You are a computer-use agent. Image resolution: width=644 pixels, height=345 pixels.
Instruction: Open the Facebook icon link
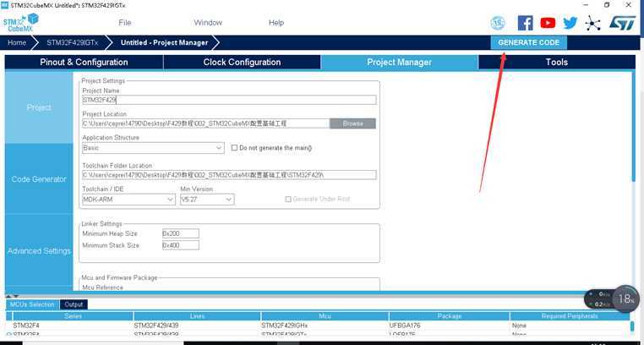[526, 23]
